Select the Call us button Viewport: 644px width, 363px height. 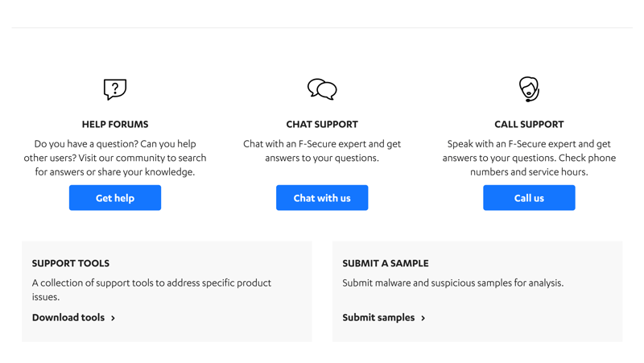pyautogui.click(x=529, y=197)
